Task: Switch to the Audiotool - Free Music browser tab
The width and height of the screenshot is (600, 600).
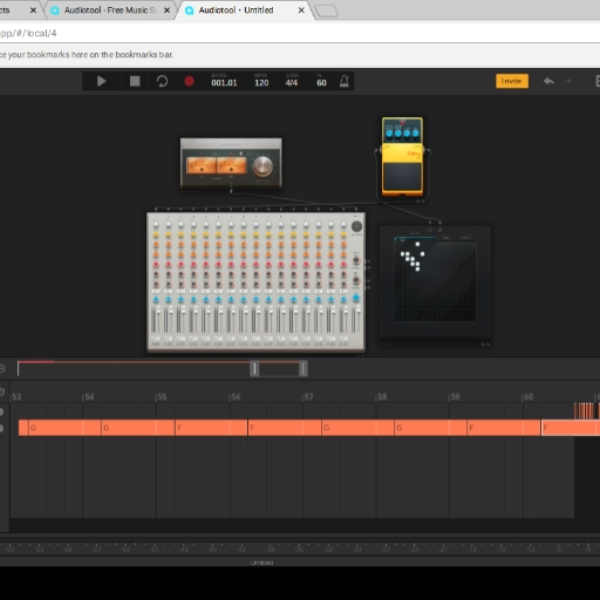Action: point(110,10)
